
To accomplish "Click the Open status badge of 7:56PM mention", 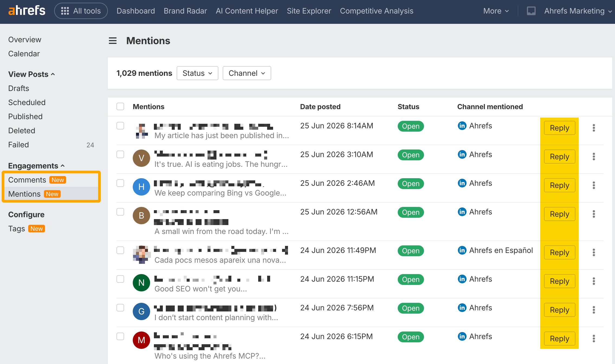I will click(410, 308).
